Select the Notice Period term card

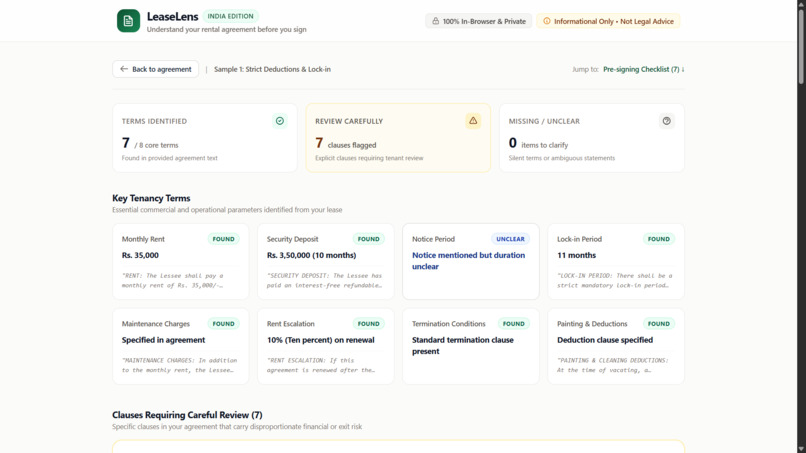[471, 261]
